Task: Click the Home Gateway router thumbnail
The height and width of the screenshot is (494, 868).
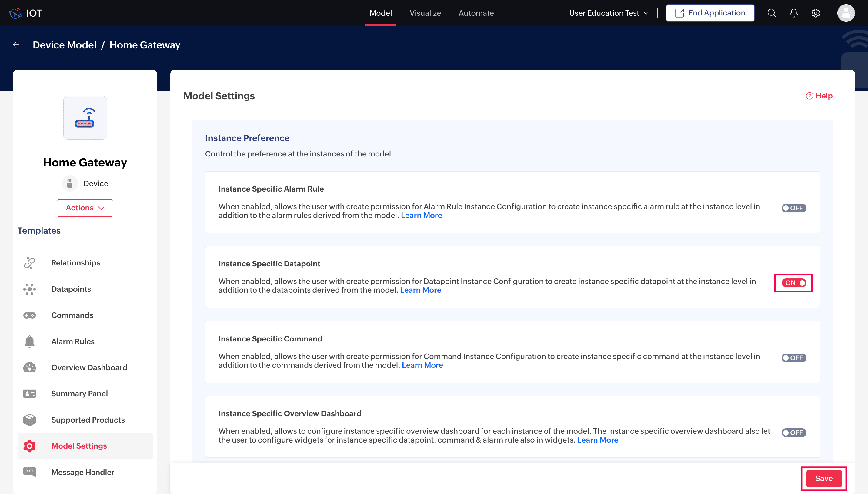Action: click(x=85, y=117)
